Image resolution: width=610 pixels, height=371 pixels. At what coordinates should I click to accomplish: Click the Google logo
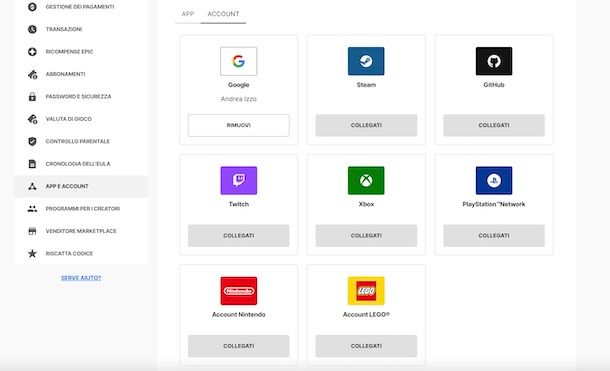(238, 61)
